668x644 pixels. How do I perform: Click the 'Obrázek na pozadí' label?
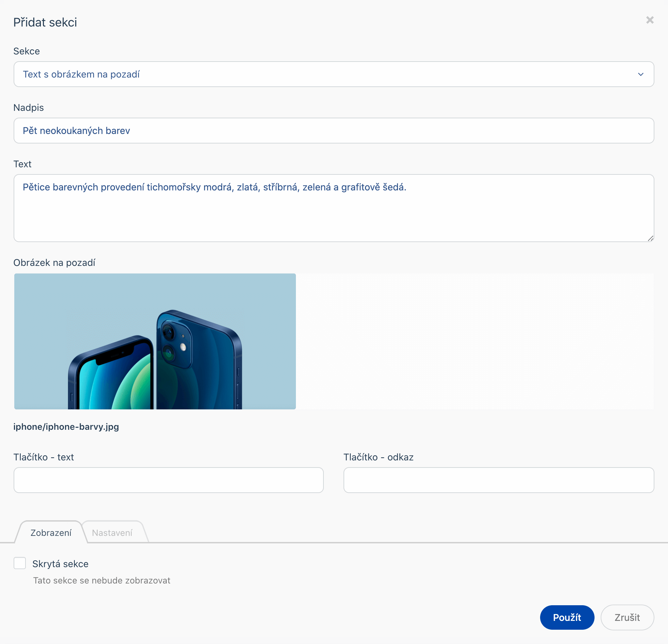pyautogui.click(x=54, y=263)
